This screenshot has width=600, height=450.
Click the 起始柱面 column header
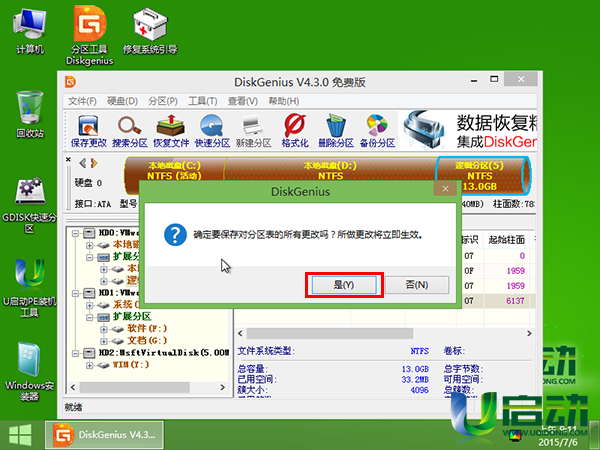pos(507,240)
